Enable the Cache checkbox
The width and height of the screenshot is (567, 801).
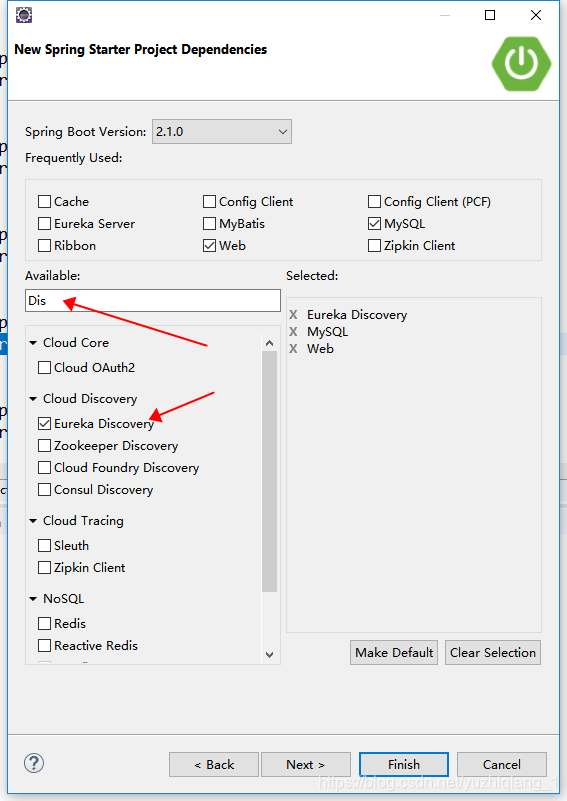click(x=44, y=202)
